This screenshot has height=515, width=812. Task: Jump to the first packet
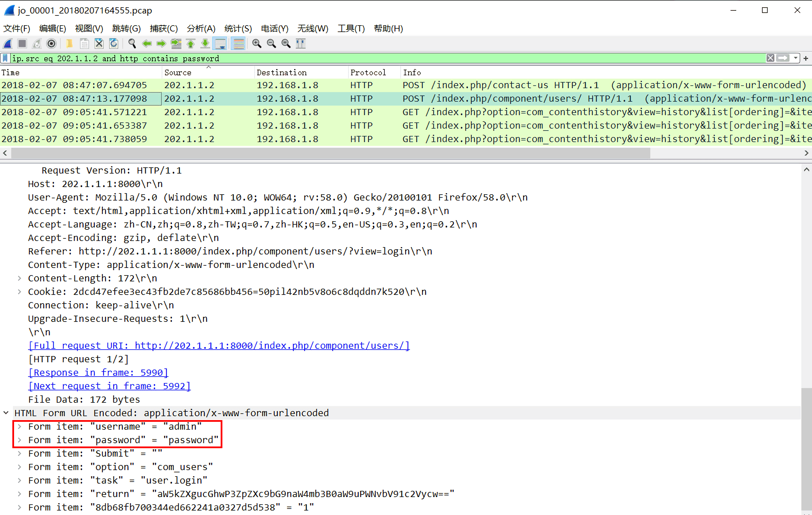click(x=191, y=44)
